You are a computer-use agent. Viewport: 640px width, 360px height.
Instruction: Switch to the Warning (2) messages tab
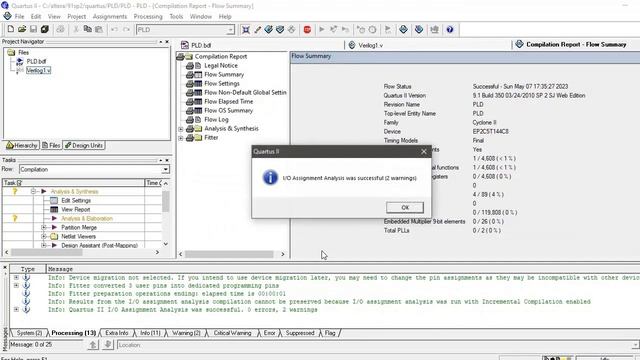[186, 333]
